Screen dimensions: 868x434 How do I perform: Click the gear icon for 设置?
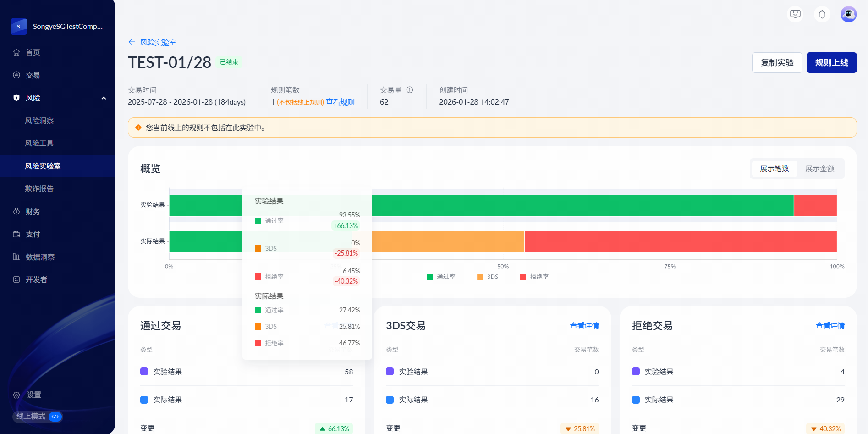click(16, 395)
